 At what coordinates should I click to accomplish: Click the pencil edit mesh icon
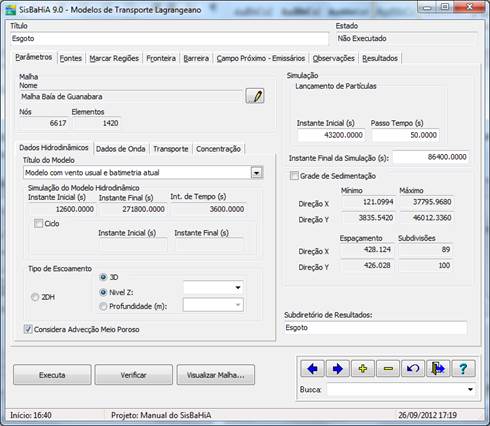point(255,96)
